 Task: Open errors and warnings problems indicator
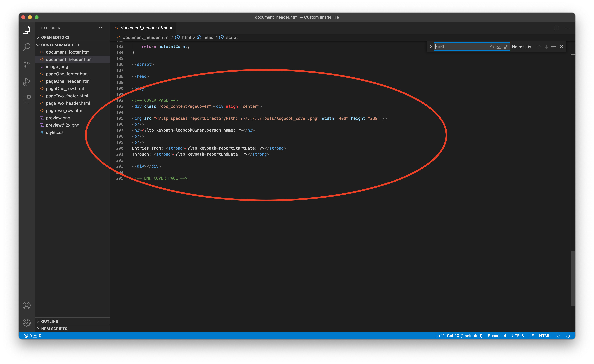[x=33, y=336]
